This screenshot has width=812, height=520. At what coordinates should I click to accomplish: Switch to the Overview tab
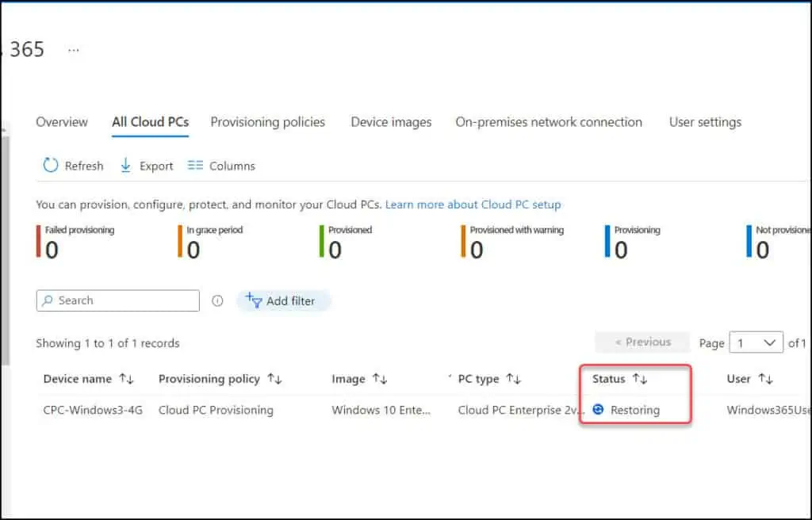[x=62, y=122]
